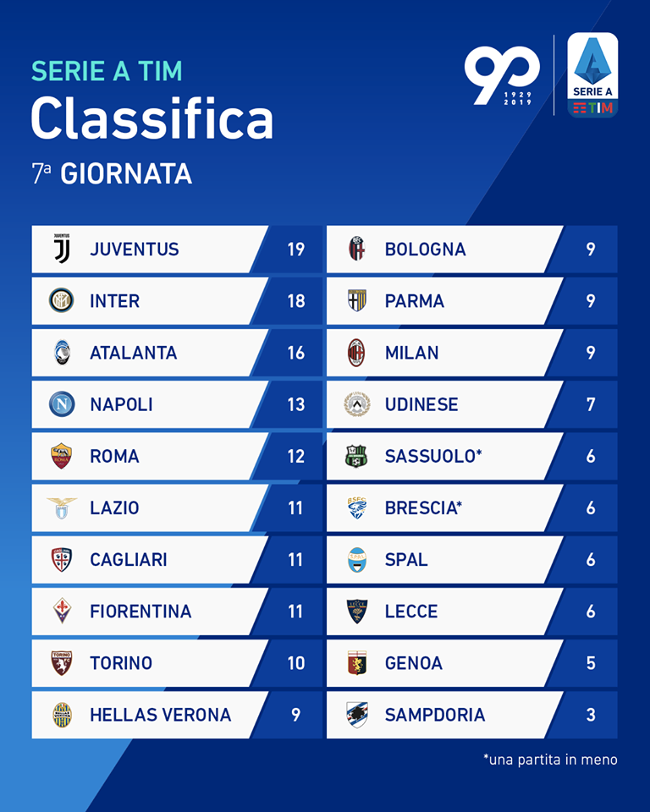Click the 7a GIORNATA label

point(112,173)
